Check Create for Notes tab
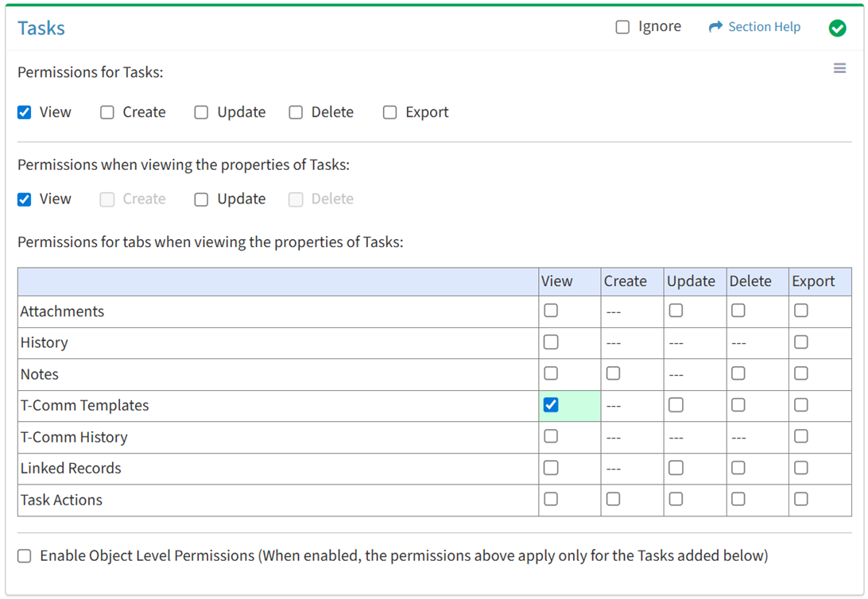The width and height of the screenshot is (868, 599). (x=613, y=373)
